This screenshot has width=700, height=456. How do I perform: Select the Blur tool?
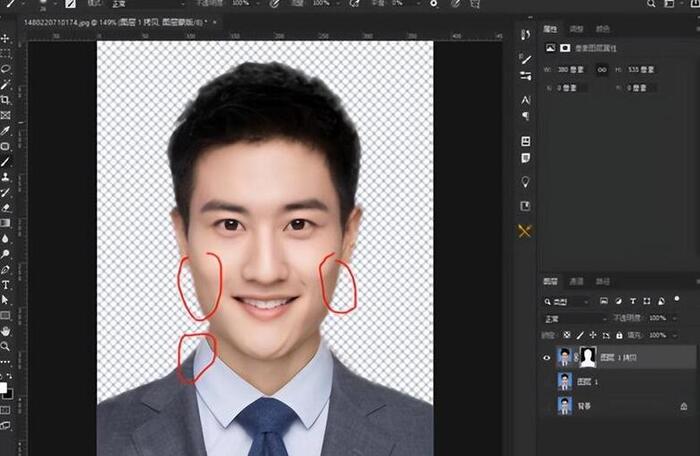[x=5, y=238]
